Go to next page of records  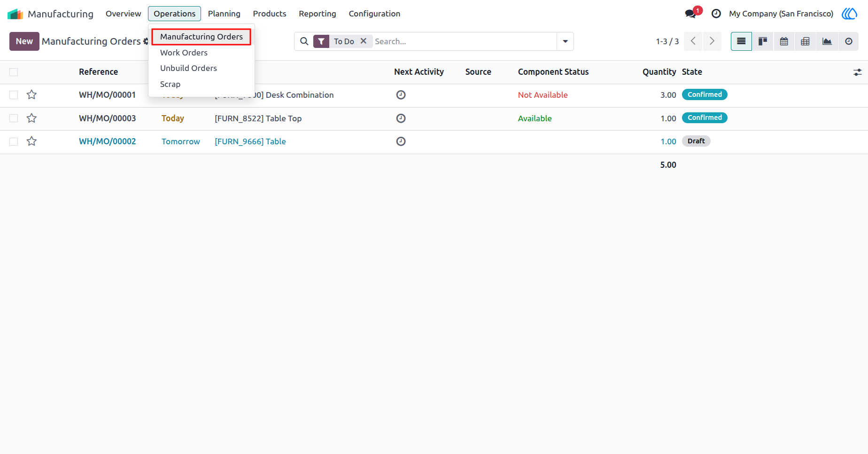coord(712,41)
